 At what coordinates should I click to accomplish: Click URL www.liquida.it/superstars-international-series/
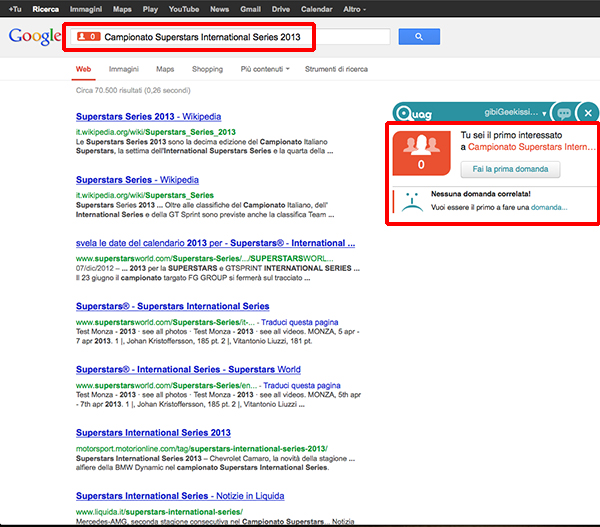tap(159, 512)
